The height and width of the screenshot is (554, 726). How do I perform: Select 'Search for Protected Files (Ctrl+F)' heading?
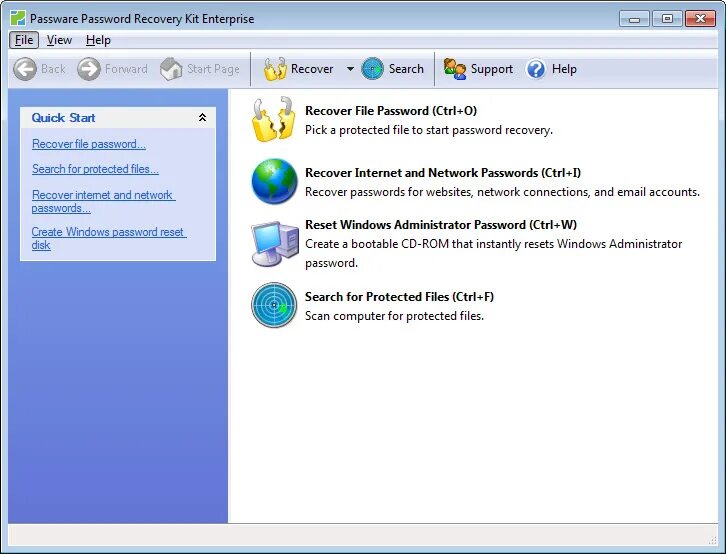(x=399, y=296)
